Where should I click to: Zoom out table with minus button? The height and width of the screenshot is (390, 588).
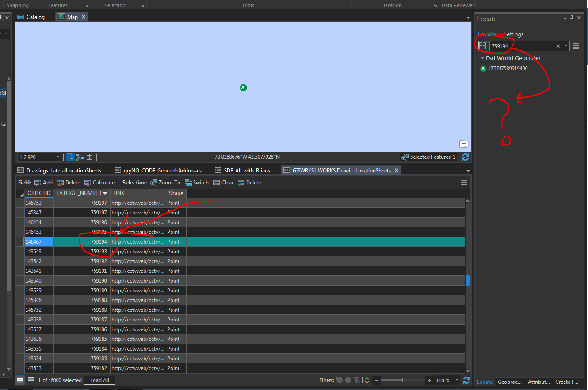(376, 380)
